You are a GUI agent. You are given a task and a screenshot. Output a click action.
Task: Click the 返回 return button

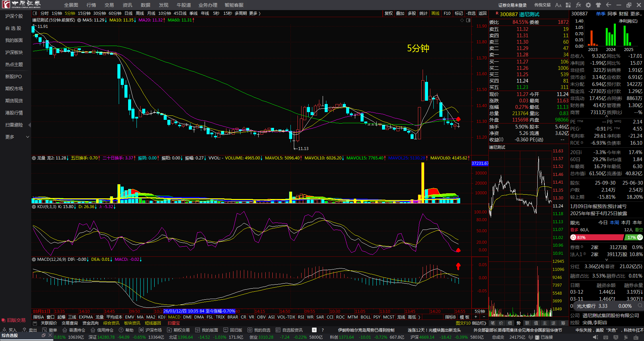(x=483, y=13)
